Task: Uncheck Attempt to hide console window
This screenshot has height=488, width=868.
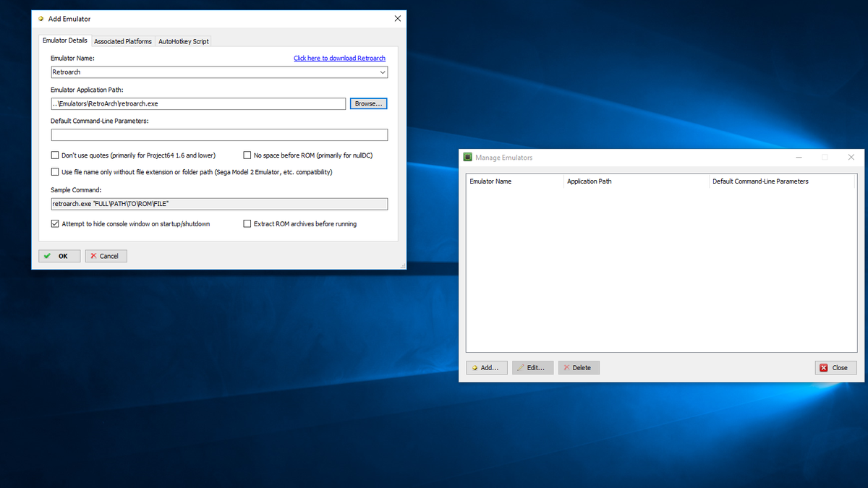Action: coord(55,223)
